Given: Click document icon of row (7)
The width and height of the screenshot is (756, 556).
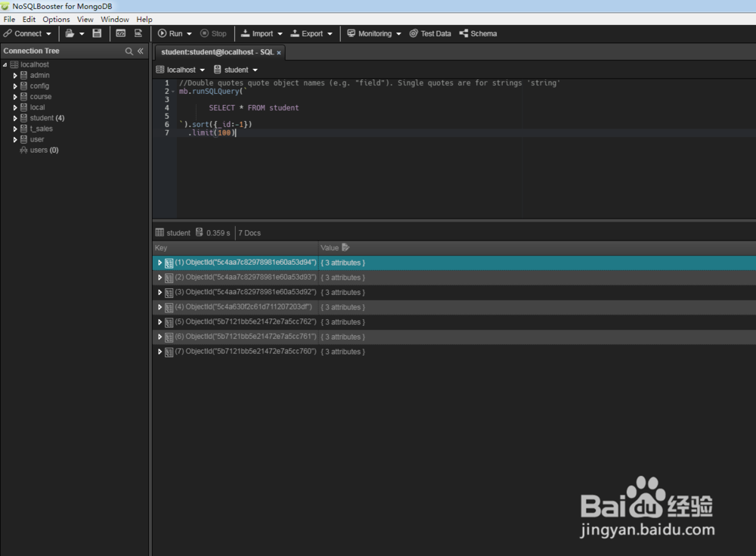Looking at the screenshot, I should pyautogui.click(x=169, y=353).
